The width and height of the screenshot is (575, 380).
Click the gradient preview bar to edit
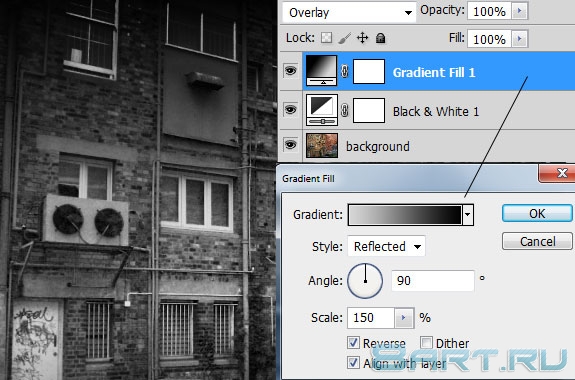tap(405, 214)
